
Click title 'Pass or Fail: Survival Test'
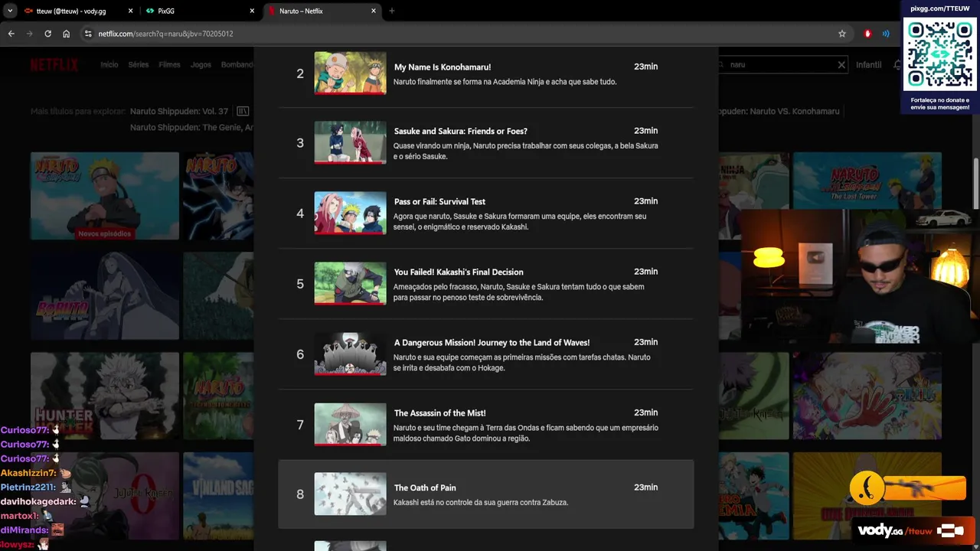[x=439, y=201]
